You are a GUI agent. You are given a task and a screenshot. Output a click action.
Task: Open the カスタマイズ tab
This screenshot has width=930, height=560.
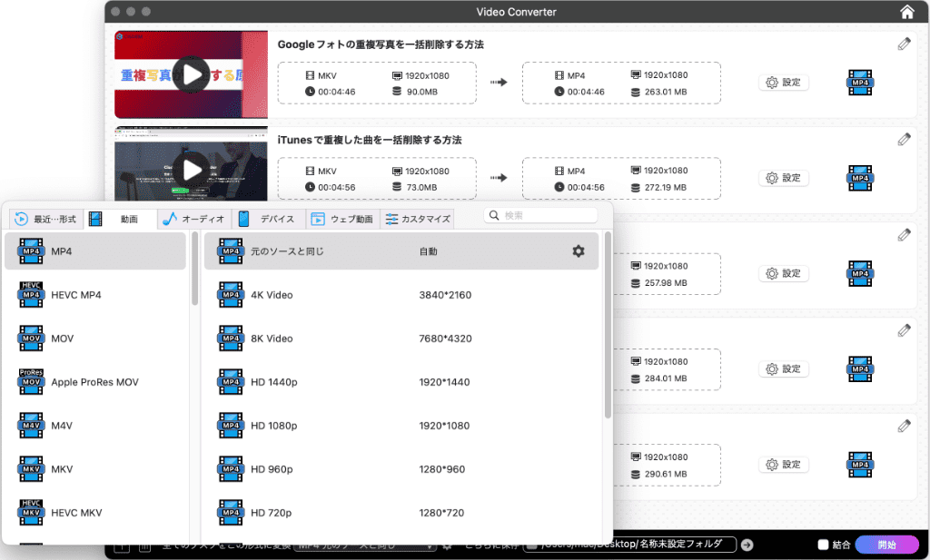418,219
